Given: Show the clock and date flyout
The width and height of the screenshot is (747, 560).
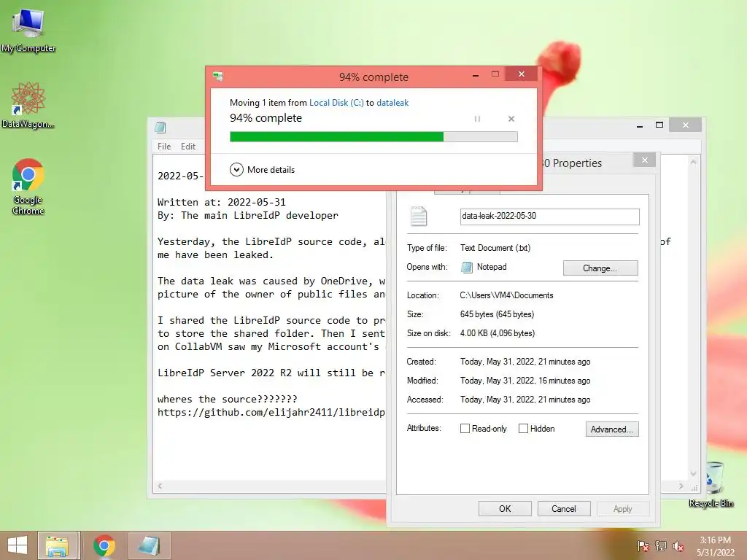Looking at the screenshot, I should (x=715, y=546).
